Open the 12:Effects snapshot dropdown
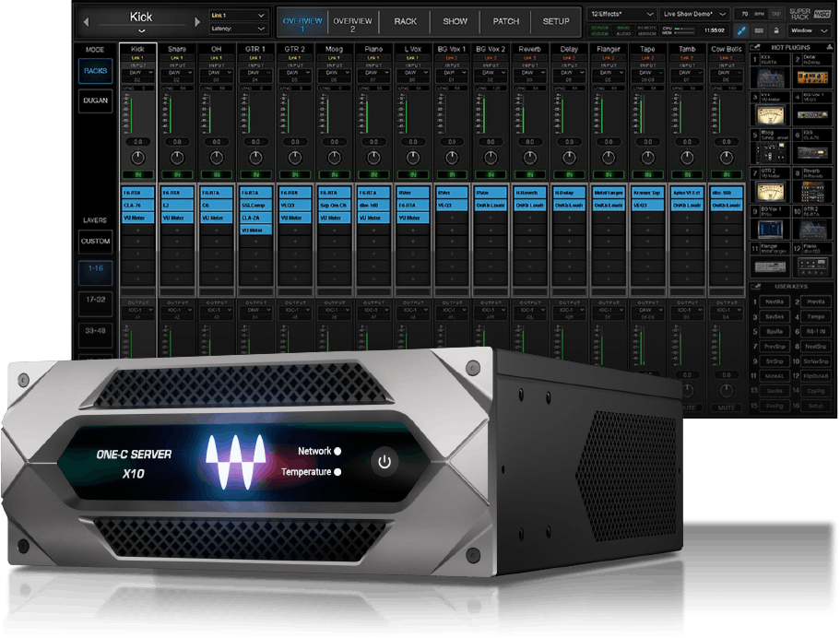This screenshot has height=638, width=840. pos(622,14)
